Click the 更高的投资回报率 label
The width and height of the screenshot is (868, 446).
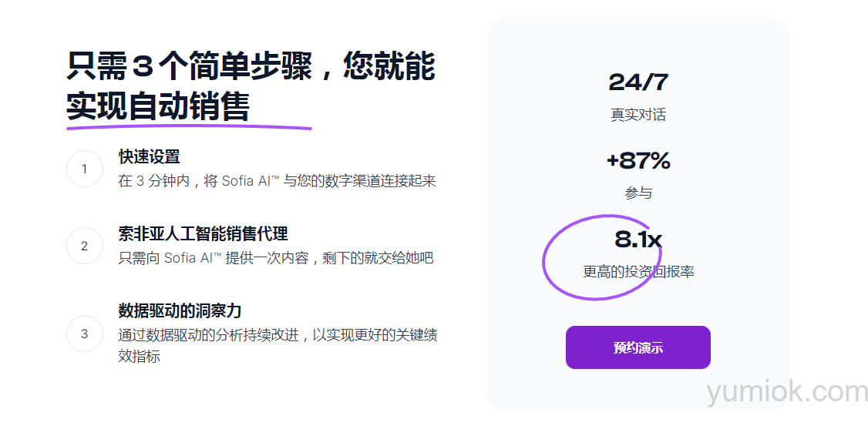tap(638, 272)
